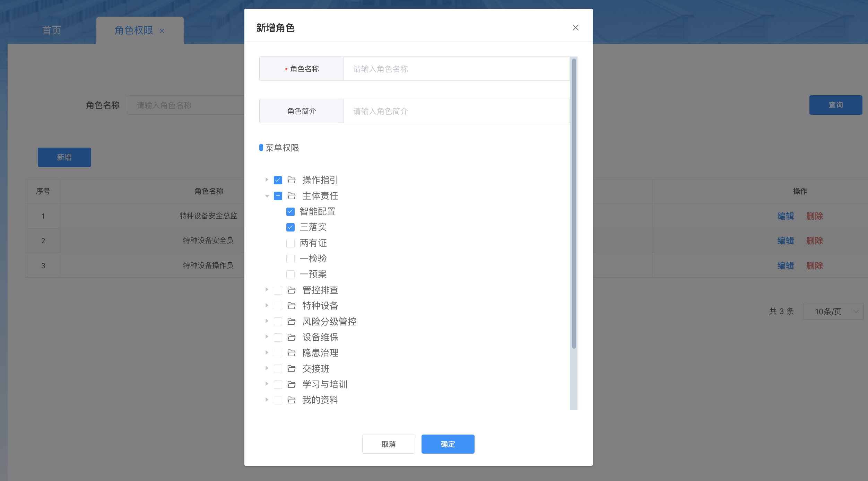Close the 新增角色 dialog with X icon
Image resolution: width=868 pixels, height=481 pixels.
(575, 28)
